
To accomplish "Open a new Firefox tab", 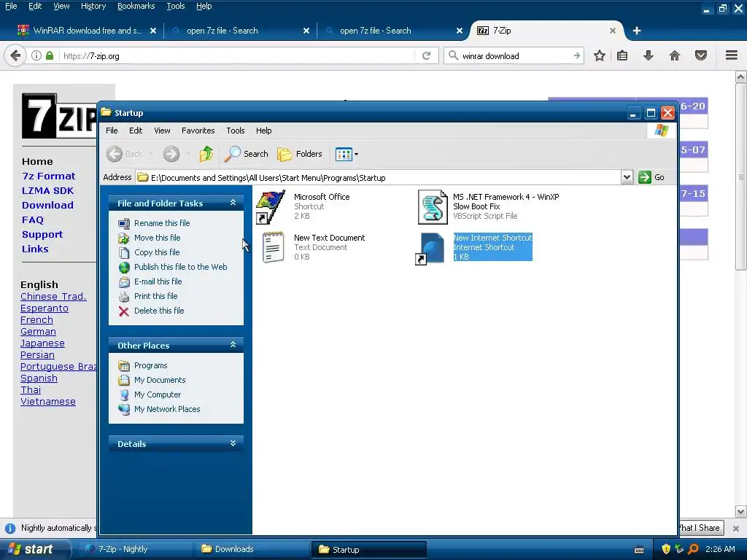I will tap(636, 31).
